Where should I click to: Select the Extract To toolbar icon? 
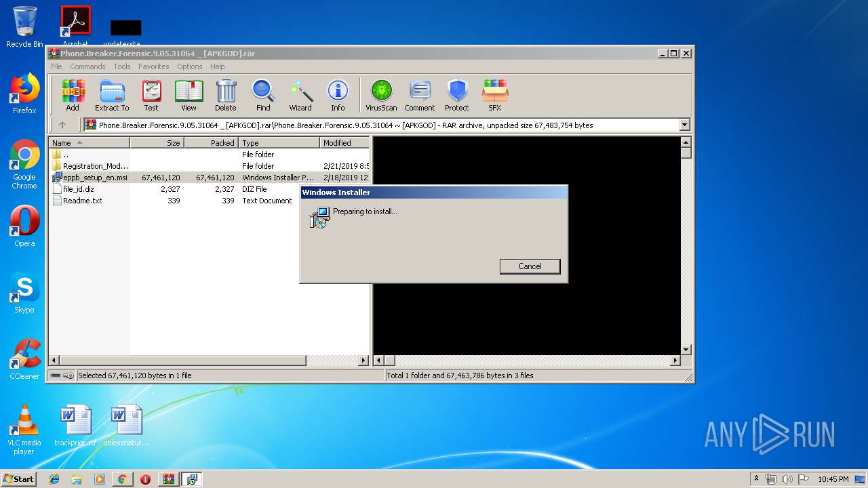[x=112, y=95]
